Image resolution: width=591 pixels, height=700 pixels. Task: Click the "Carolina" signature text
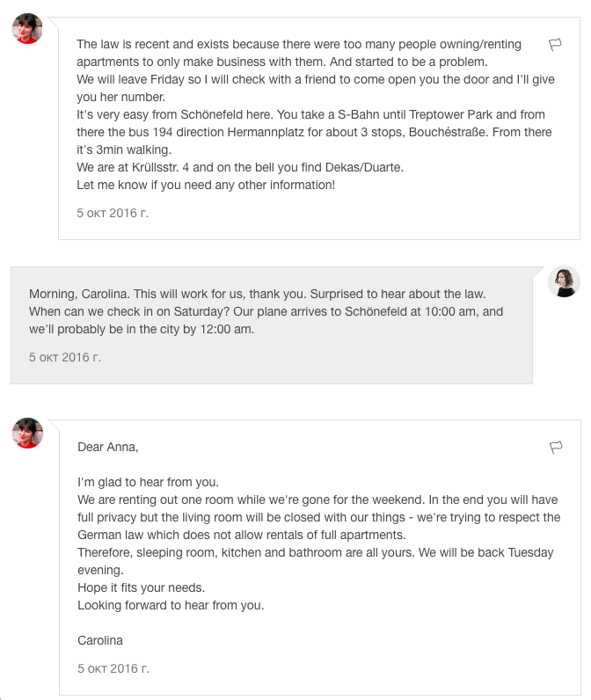(100, 640)
